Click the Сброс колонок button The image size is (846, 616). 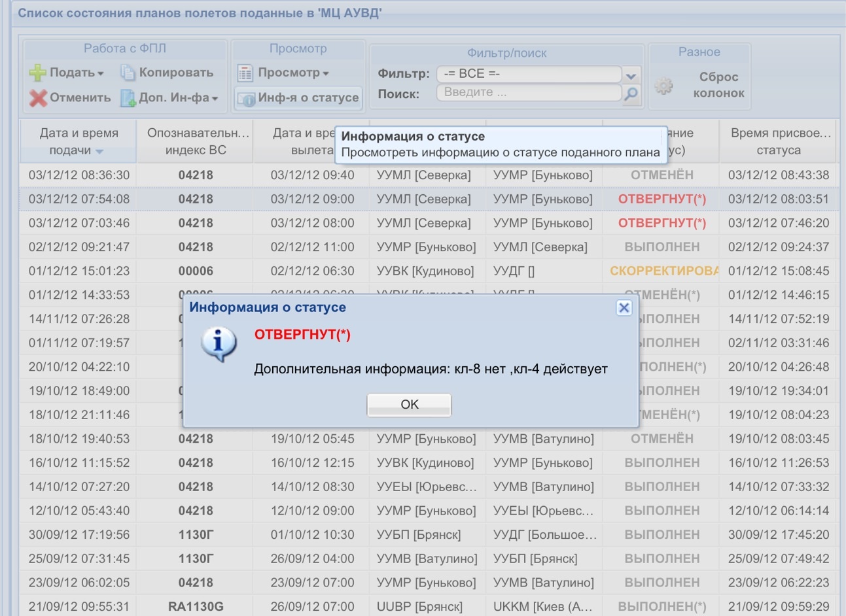click(x=718, y=85)
